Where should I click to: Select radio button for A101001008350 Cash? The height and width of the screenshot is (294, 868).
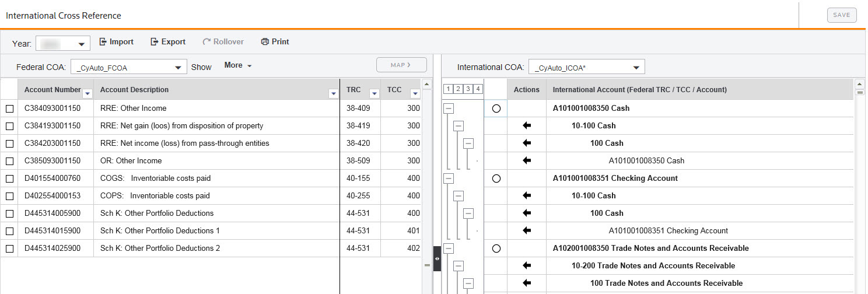(x=496, y=108)
